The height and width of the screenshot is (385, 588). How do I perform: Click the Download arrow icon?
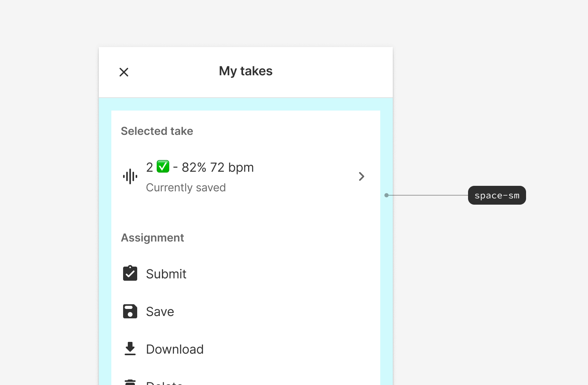[x=130, y=349]
